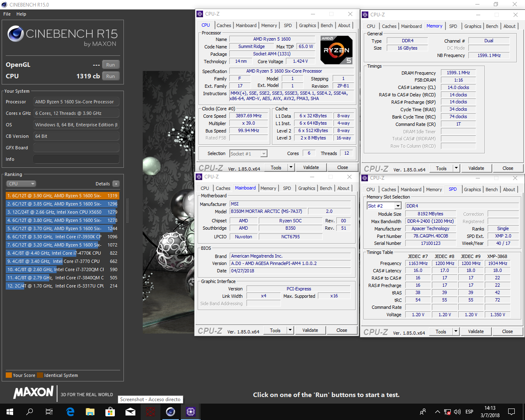Viewport: 525px width, 420px height.
Task: Click the CPU-Z taskbar icon
Action: coord(191,412)
